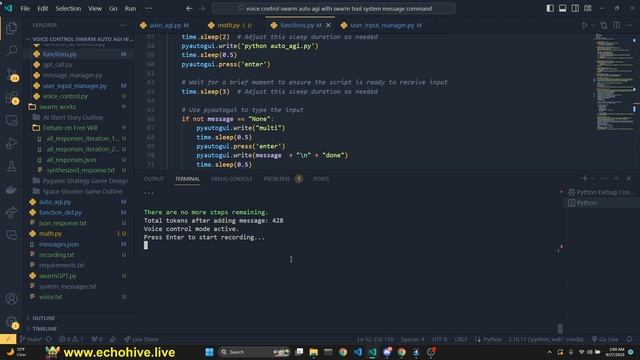Screen dimensions: 640x360
Task: Click the editor minimap
Action: pos(614,82)
